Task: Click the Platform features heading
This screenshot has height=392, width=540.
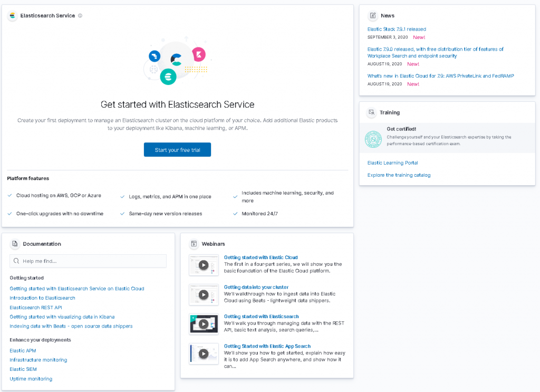Action: [x=28, y=178]
